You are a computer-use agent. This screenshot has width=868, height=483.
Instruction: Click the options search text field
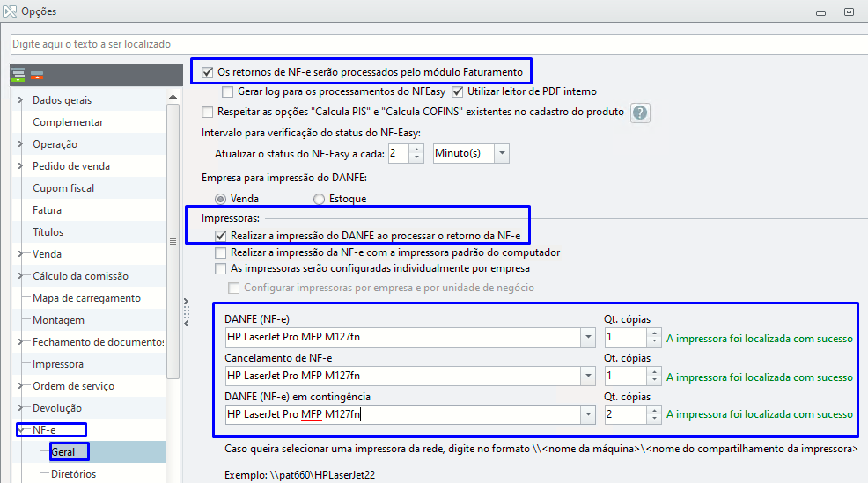point(439,44)
